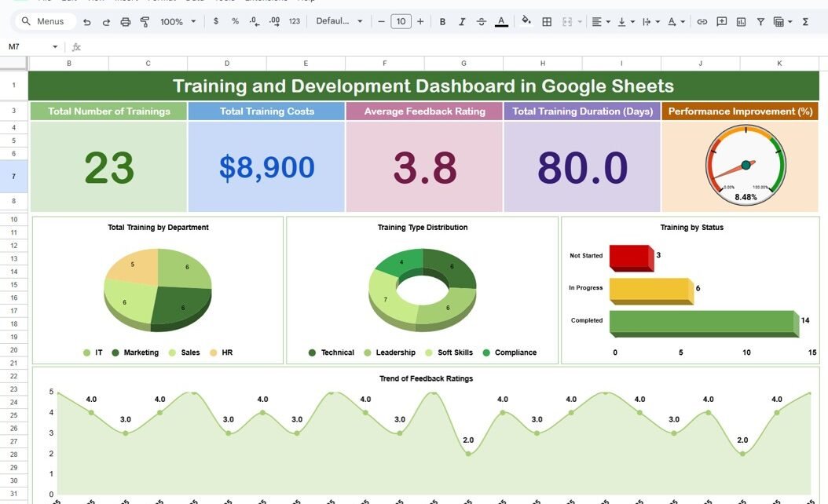Viewport: 828px width, 504px height.
Task: Click the Not Started red bar
Action: 632,258
